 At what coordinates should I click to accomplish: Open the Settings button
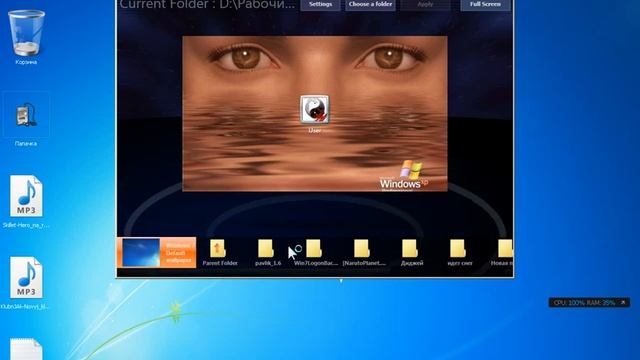[320, 5]
